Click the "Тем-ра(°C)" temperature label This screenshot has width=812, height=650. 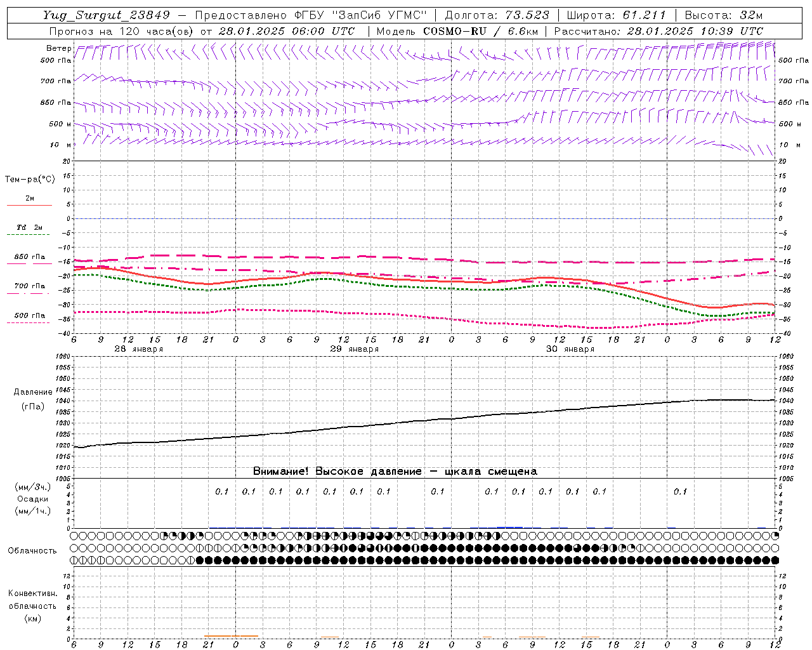pos(30,180)
